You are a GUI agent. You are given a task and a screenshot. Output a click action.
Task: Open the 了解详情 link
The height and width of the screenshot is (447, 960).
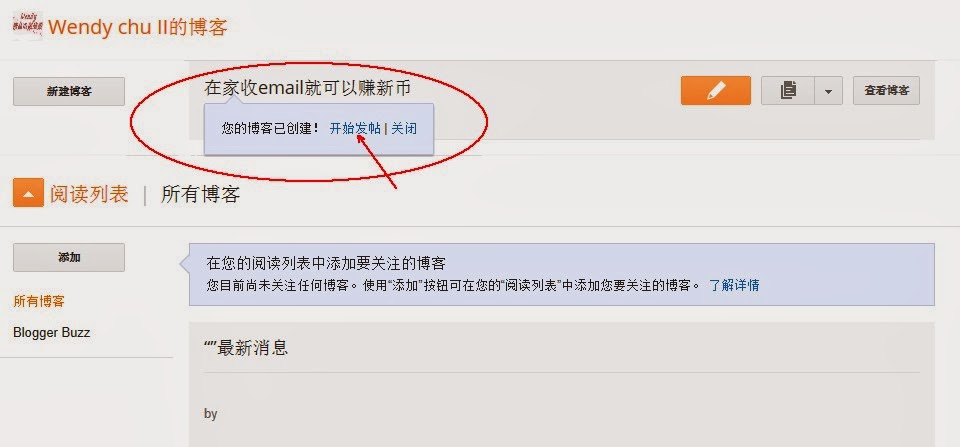click(734, 285)
